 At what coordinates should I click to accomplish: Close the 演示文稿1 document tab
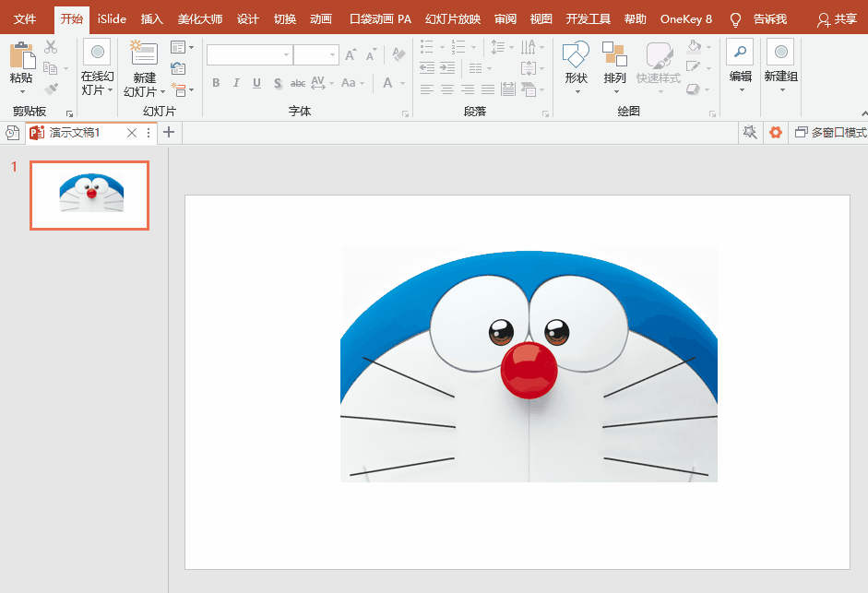pyautogui.click(x=132, y=133)
